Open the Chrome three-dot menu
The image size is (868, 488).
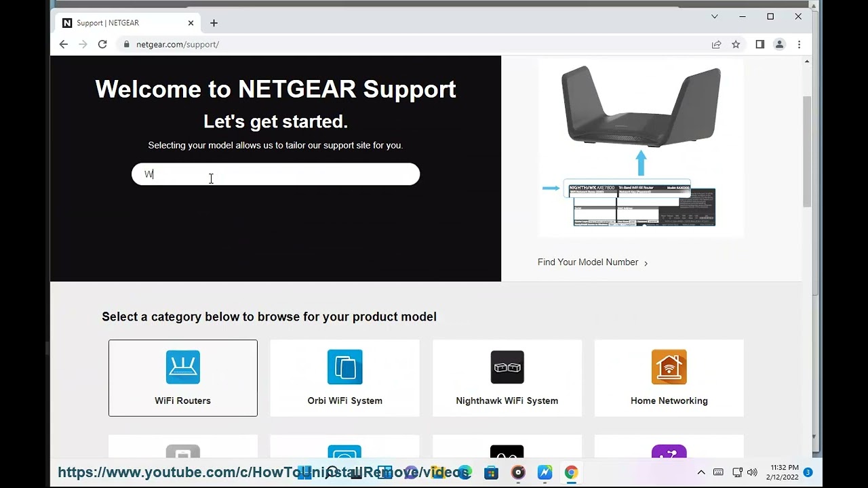(x=799, y=44)
